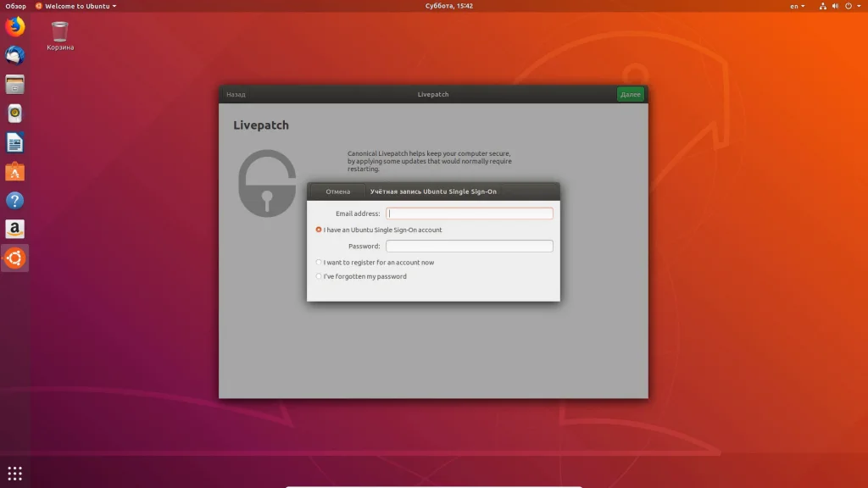This screenshot has height=488, width=868.
Task: Open Firefox from the dock
Action: point(15,26)
